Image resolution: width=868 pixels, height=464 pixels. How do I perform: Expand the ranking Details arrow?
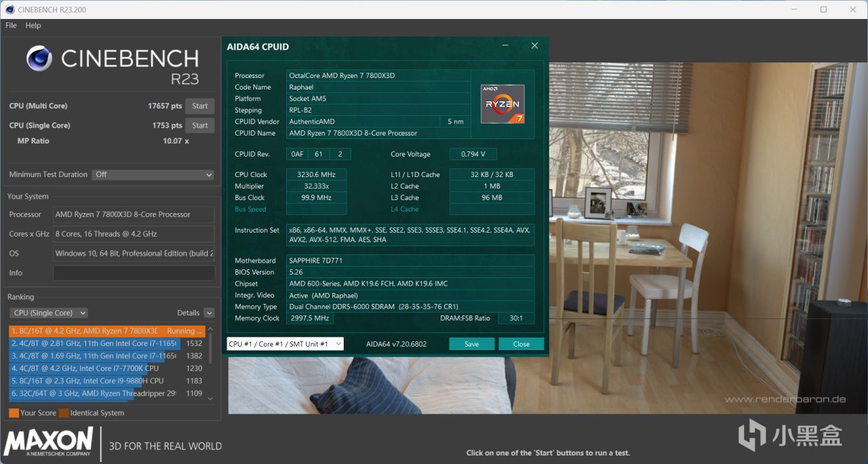(x=209, y=313)
